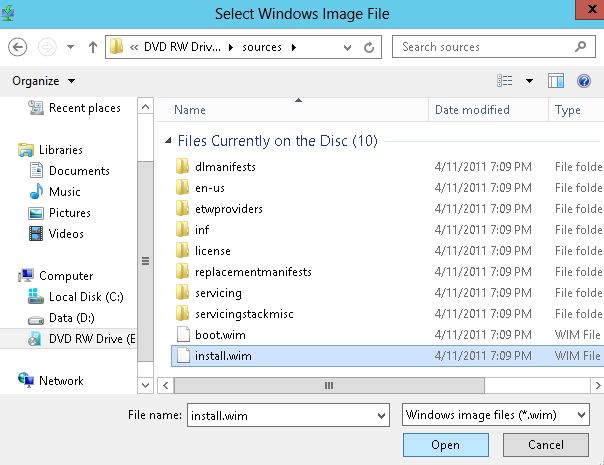Click the Music library icon
This screenshot has height=465, width=604.
36,191
